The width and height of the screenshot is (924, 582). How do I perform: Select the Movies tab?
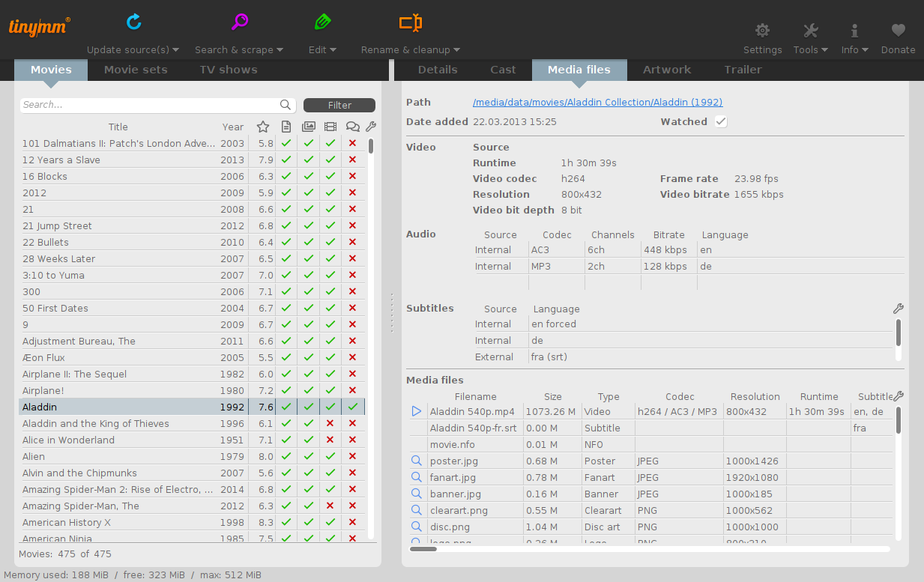(x=51, y=70)
